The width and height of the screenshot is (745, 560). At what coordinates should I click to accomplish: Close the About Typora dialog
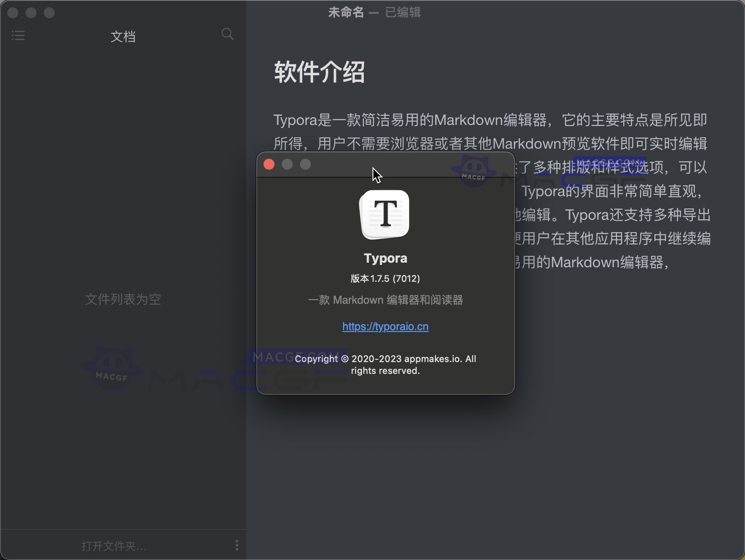pyautogui.click(x=269, y=164)
